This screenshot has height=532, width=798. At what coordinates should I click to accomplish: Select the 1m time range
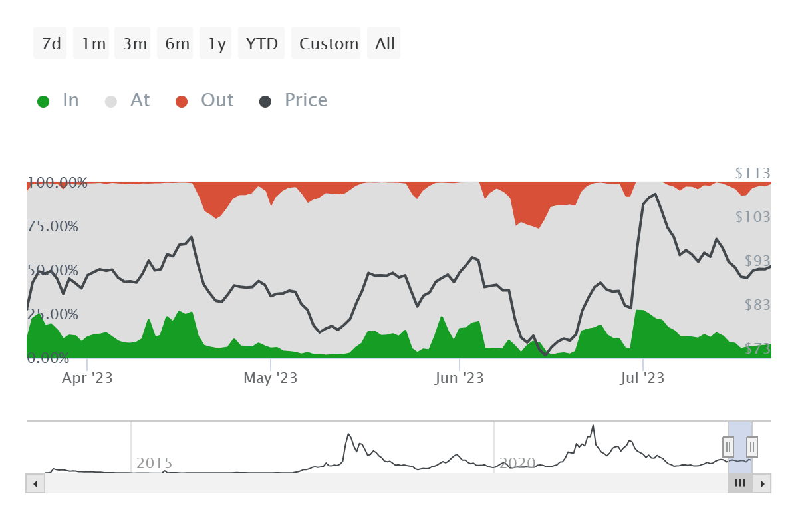tap(91, 43)
